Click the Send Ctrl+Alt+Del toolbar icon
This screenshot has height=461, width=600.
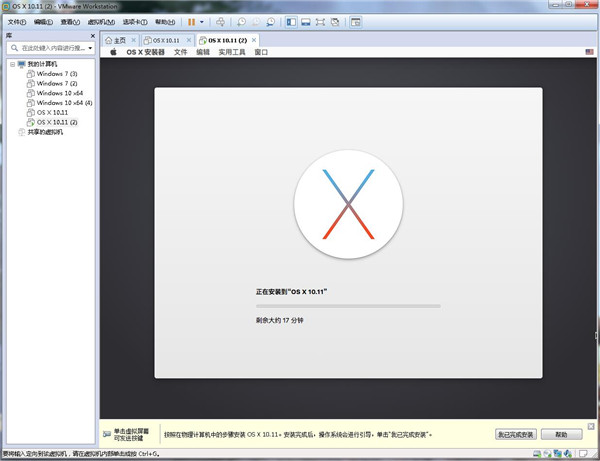[220, 22]
